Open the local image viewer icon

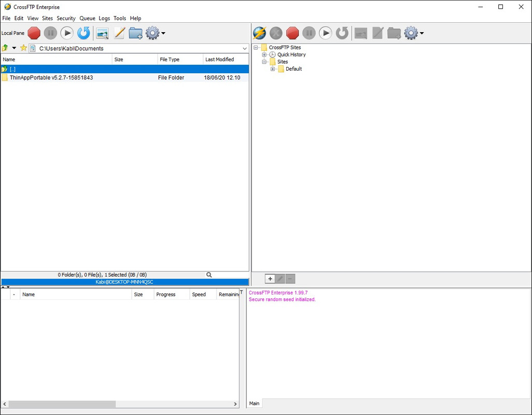coord(103,33)
